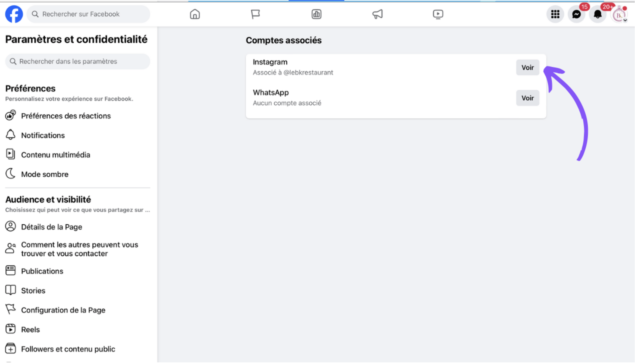Open Contenu multimédia settings

(78, 155)
